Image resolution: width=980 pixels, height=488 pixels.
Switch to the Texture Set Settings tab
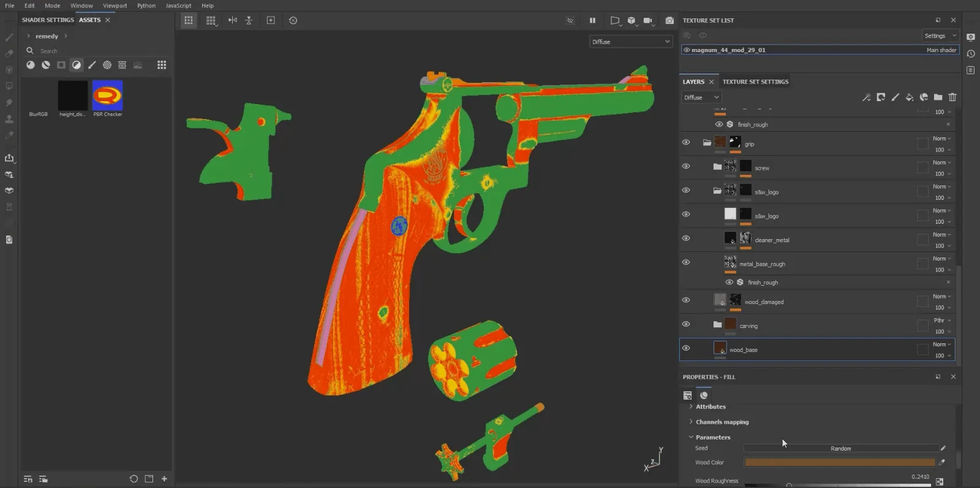point(755,82)
